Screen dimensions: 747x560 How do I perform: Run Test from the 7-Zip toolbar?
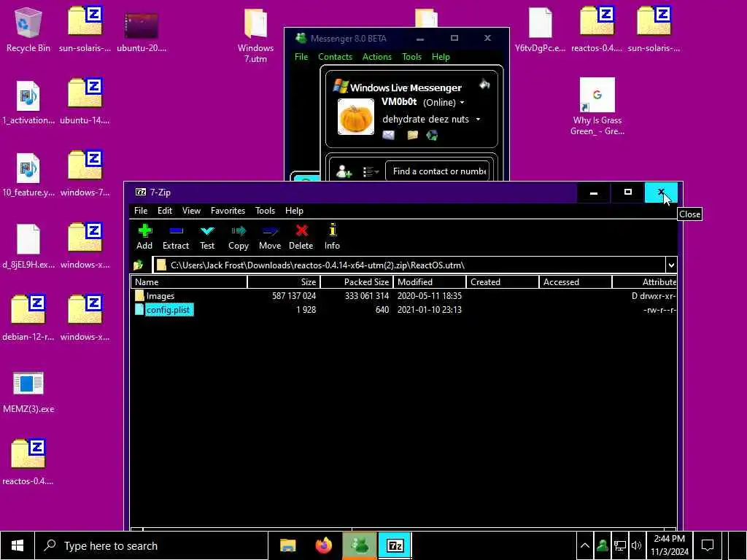click(x=207, y=237)
